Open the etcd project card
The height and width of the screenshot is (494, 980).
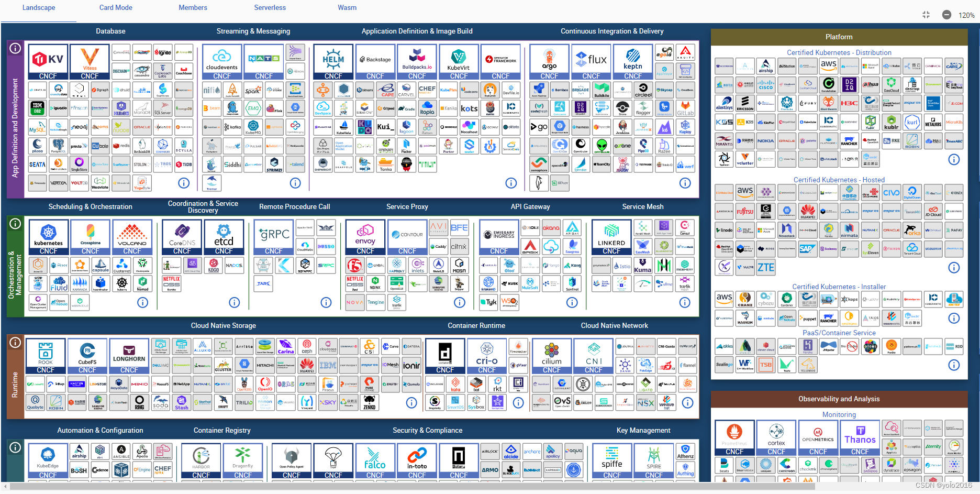224,237
